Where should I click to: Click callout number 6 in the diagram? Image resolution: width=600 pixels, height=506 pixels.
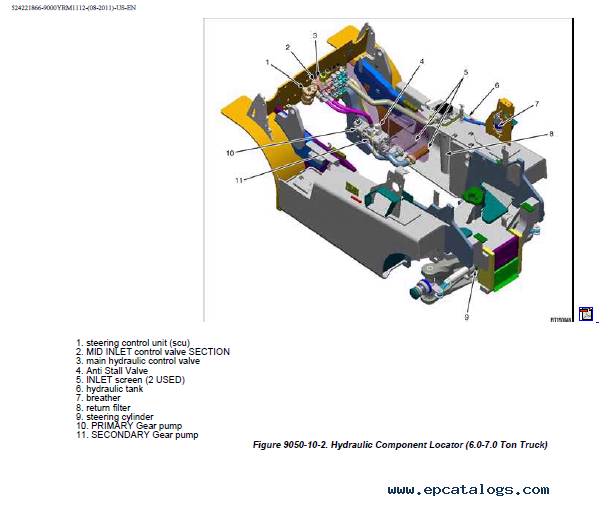497,85
